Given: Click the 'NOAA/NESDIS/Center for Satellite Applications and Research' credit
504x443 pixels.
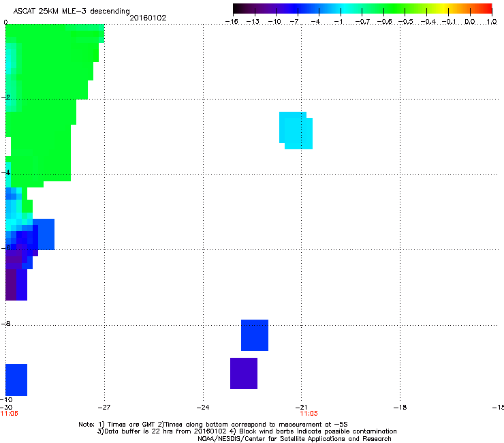Looking at the screenshot, I should point(294,439).
